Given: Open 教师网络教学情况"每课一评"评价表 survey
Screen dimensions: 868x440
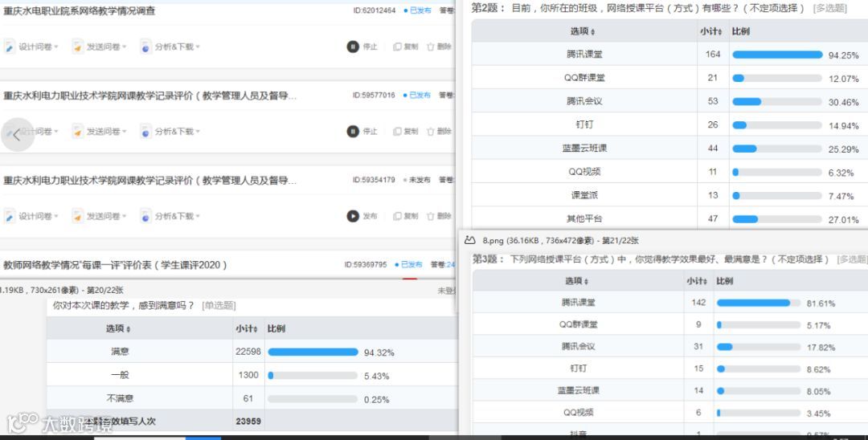Looking at the screenshot, I should tap(115, 265).
